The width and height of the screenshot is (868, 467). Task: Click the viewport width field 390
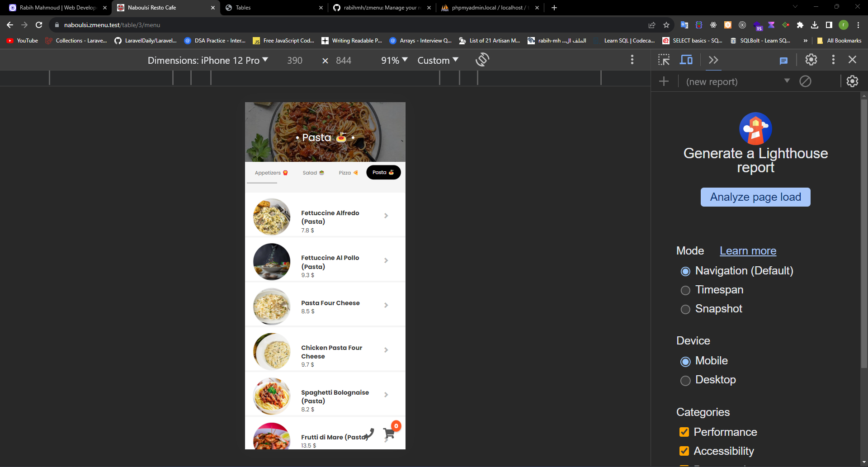[x=295, y=60]
